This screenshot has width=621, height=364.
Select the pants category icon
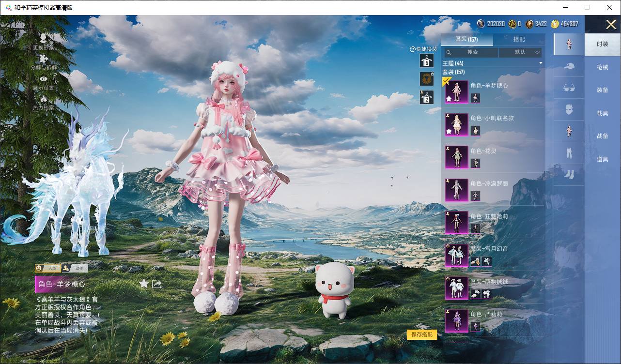(569, 153)
